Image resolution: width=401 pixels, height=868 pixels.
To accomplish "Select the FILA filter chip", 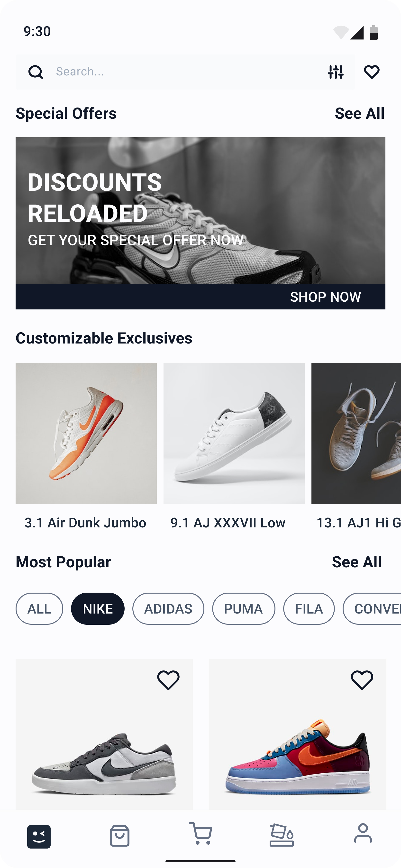I will click(309, 608).
